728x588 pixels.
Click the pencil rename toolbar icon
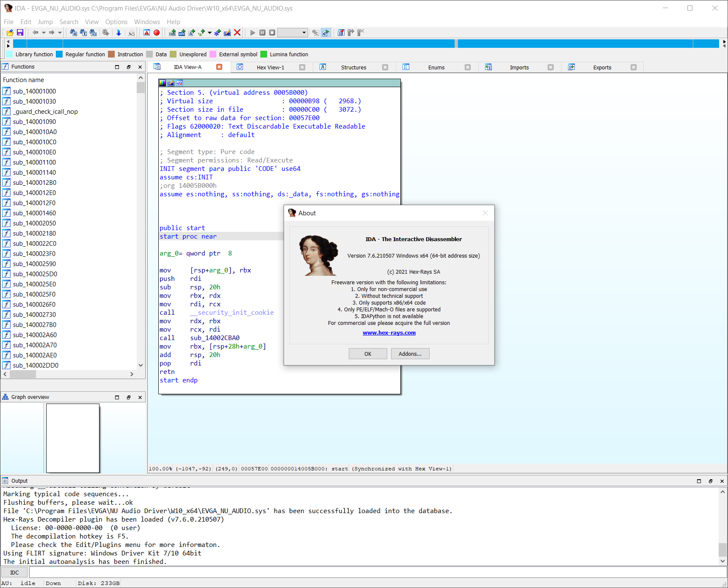(227, 33)
